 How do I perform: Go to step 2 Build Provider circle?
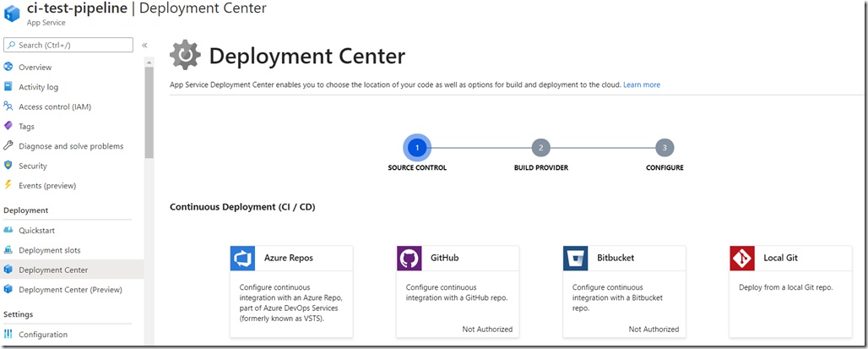[x=541, y=148]
